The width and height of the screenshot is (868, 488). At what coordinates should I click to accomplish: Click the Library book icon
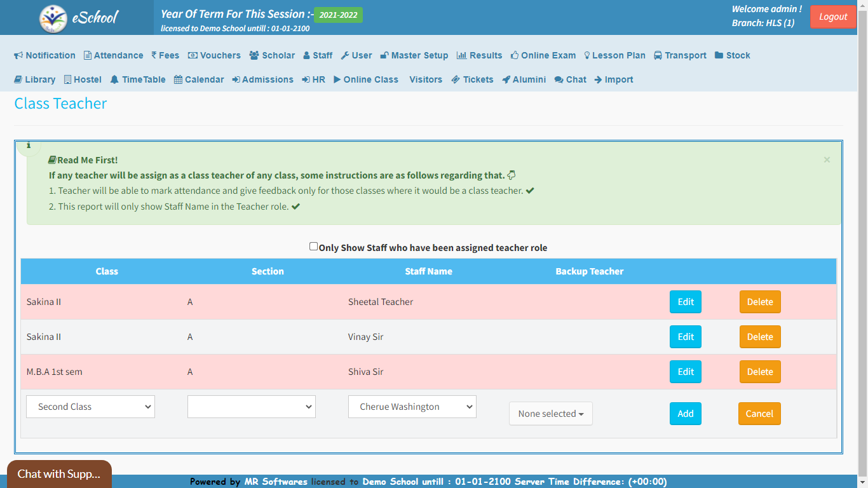[x=19, y=79]
